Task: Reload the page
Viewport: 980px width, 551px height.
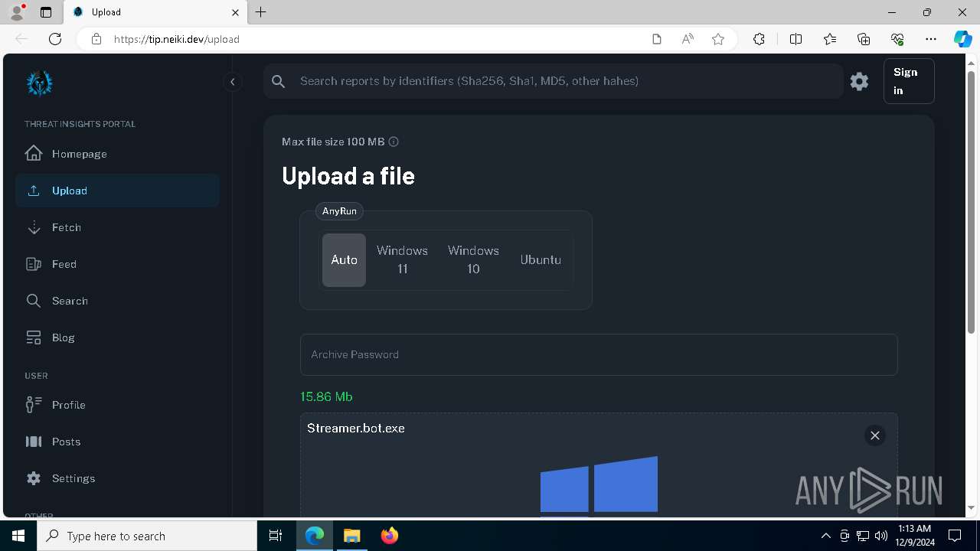Action: 55,39
